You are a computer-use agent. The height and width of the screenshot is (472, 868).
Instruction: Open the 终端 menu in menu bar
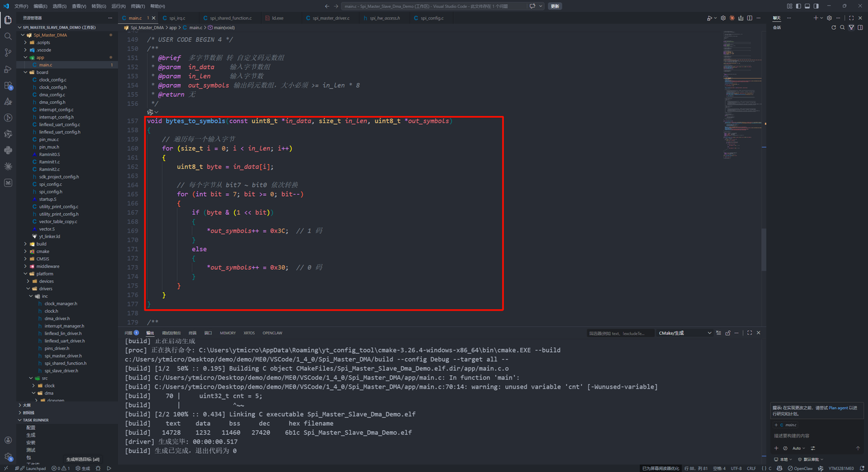(138, 6)
